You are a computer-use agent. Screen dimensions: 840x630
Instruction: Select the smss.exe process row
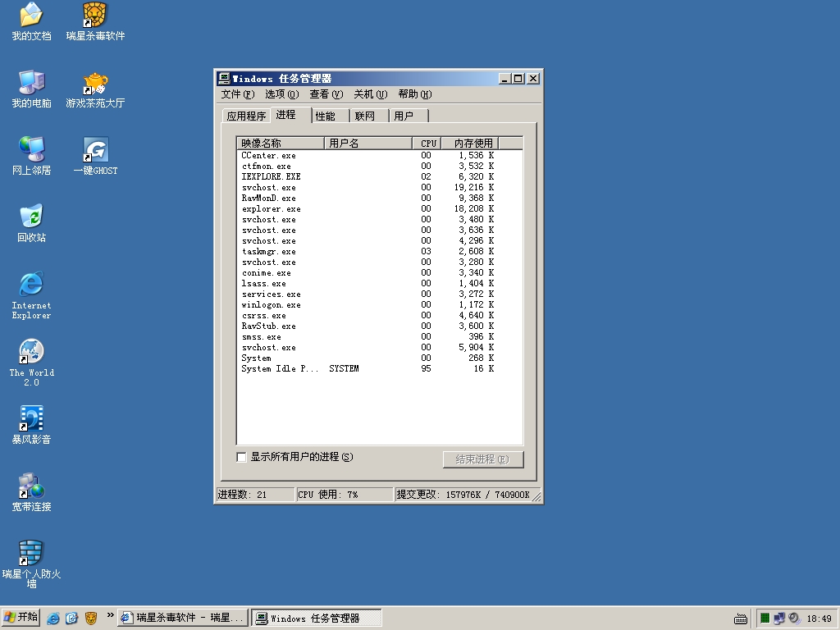(380, 337)
